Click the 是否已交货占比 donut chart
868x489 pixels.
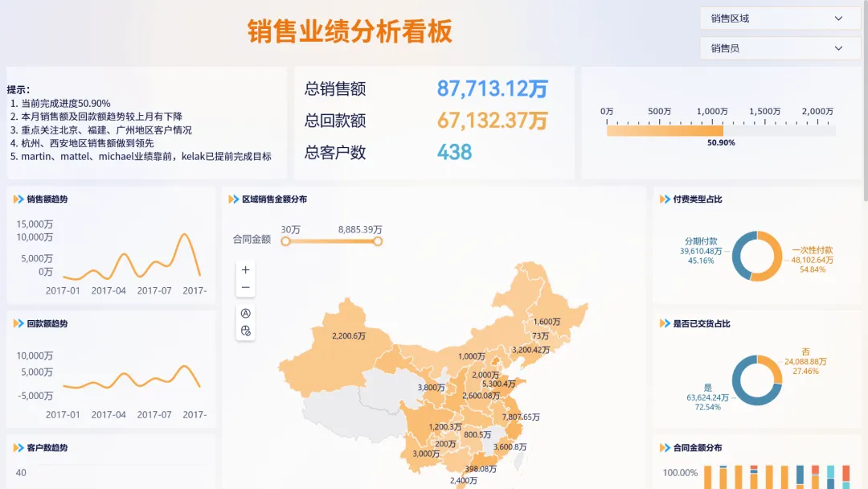pyautogui.click(x=757, y=380)
